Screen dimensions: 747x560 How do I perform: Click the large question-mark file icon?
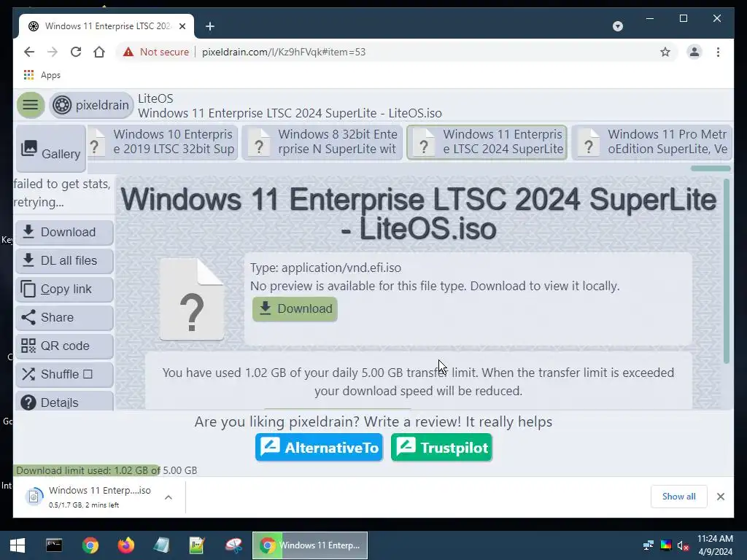(x=192, y=300)
